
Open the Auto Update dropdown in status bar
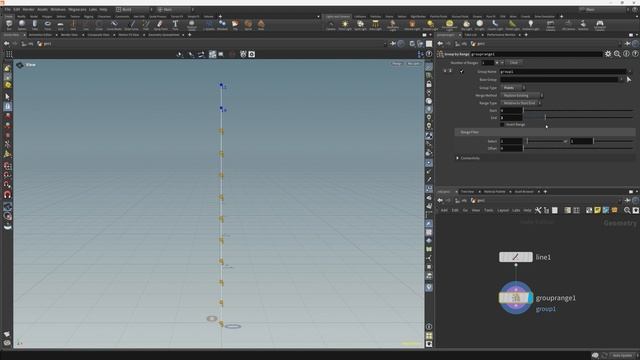coord(623,356)
